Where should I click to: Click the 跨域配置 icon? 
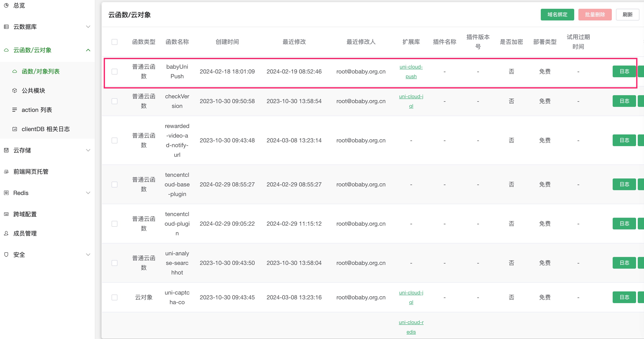[x=6, y=214]
